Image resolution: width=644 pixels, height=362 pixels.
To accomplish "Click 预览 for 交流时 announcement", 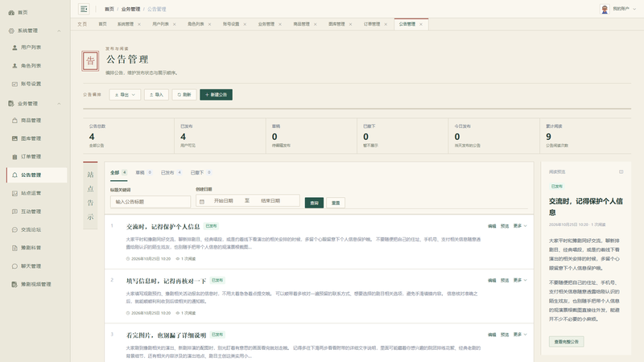I will coord(505,226).
